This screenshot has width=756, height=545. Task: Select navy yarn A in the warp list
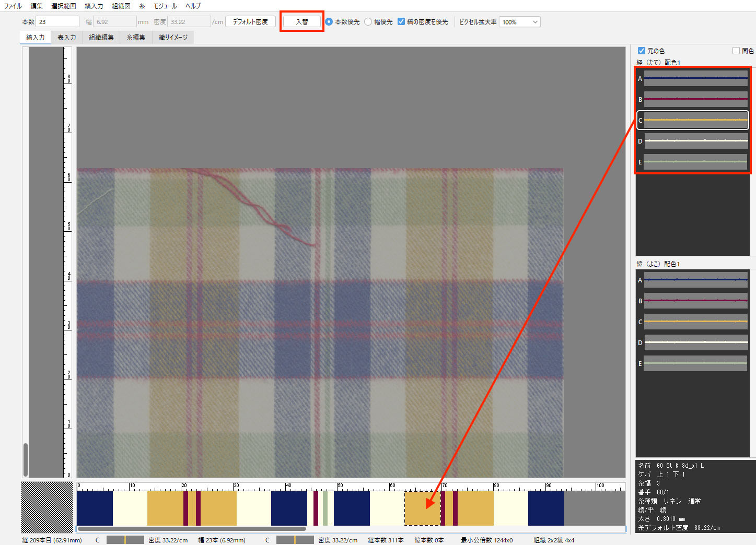pos(695,78)
